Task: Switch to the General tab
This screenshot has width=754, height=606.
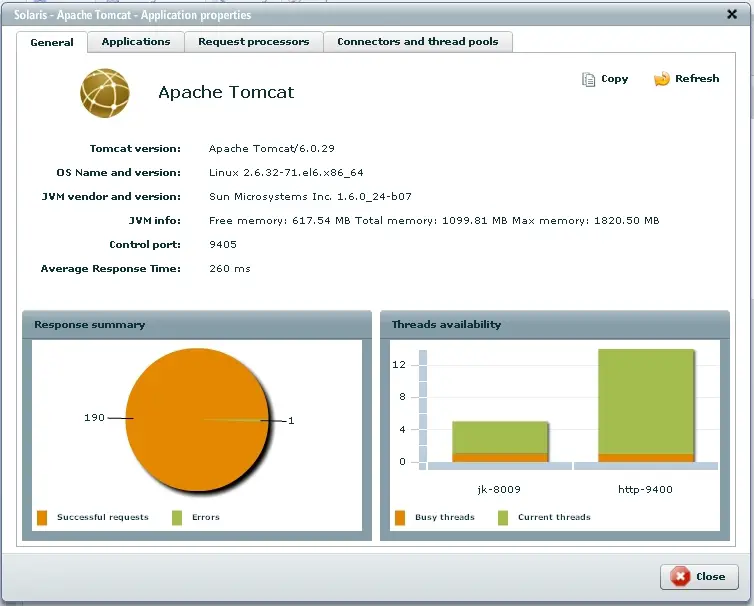Action: click(x=52, y=42)
